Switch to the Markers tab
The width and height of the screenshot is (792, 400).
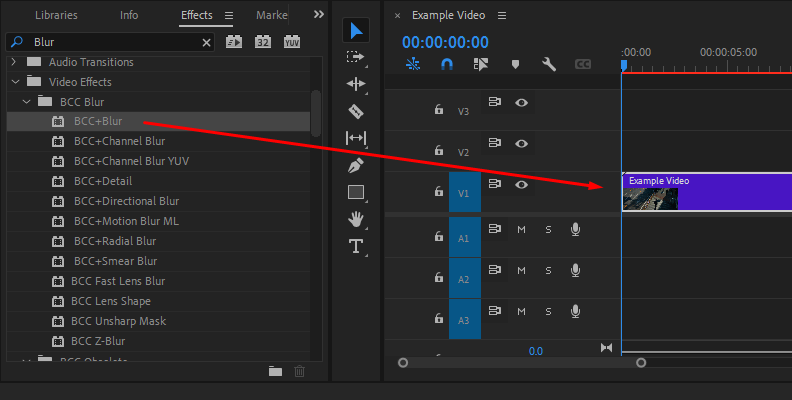point(272,15)
